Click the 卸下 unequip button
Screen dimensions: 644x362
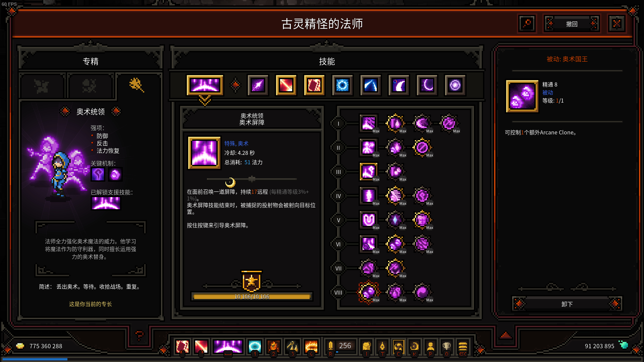(x=567, y=304)
